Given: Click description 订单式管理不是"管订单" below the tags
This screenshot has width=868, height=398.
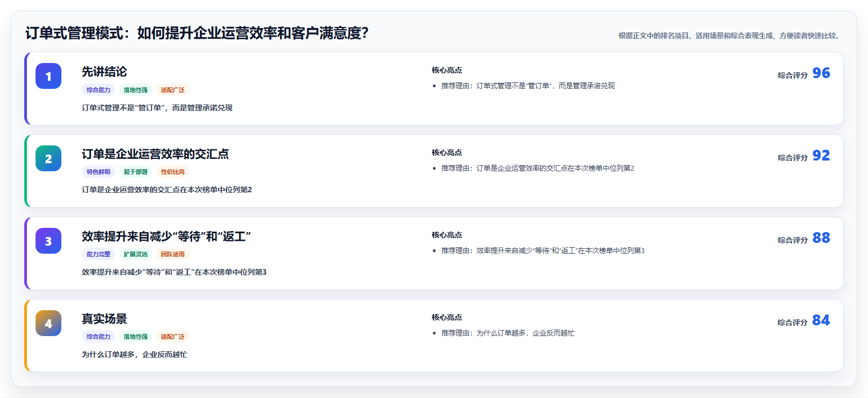Looking at the screenshot, I should [157, 108].
